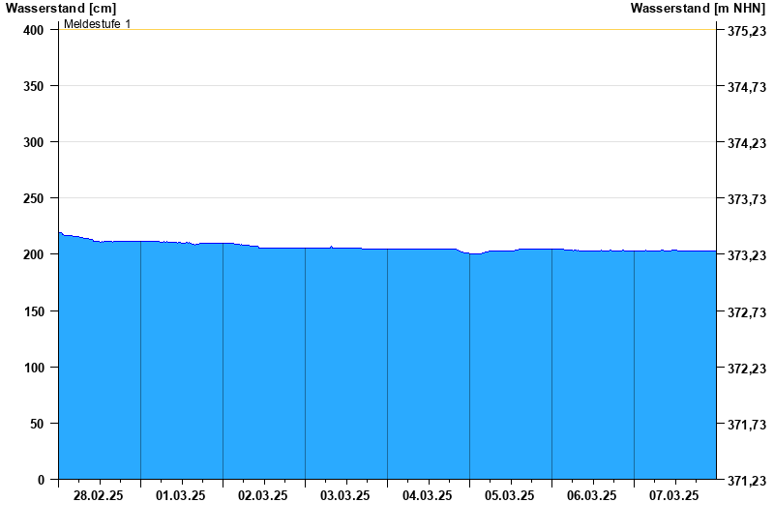The height and width of the screenshot is (532, 774).
Task: Click the 05.03.25 date on the x-axis
Action: 510,495
